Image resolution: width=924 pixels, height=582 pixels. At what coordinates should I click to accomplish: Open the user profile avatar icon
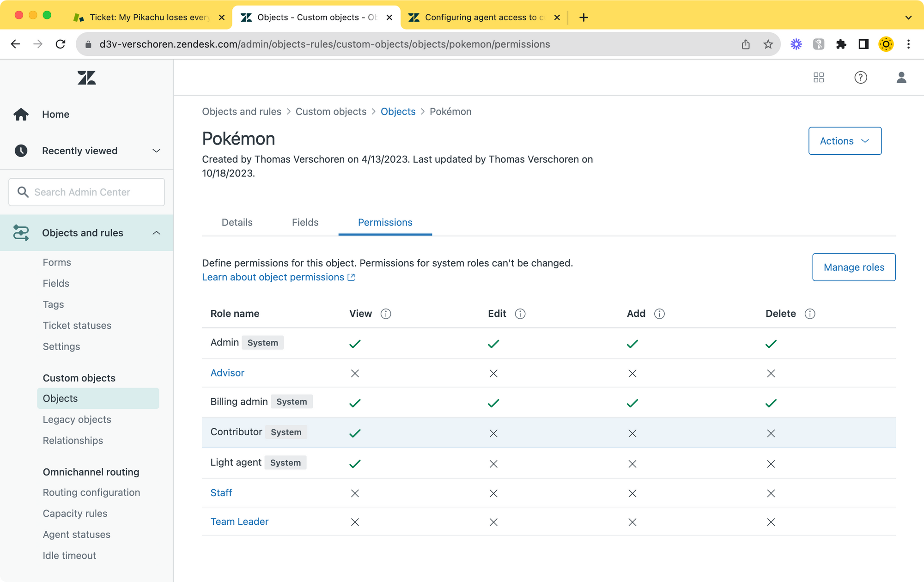tap(901, 78)
